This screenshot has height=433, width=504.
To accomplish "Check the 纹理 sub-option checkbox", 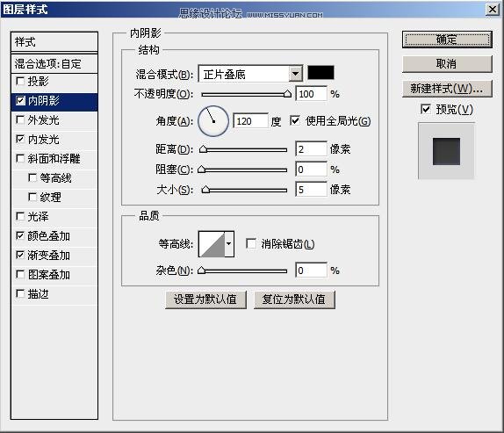I will 32,197.
